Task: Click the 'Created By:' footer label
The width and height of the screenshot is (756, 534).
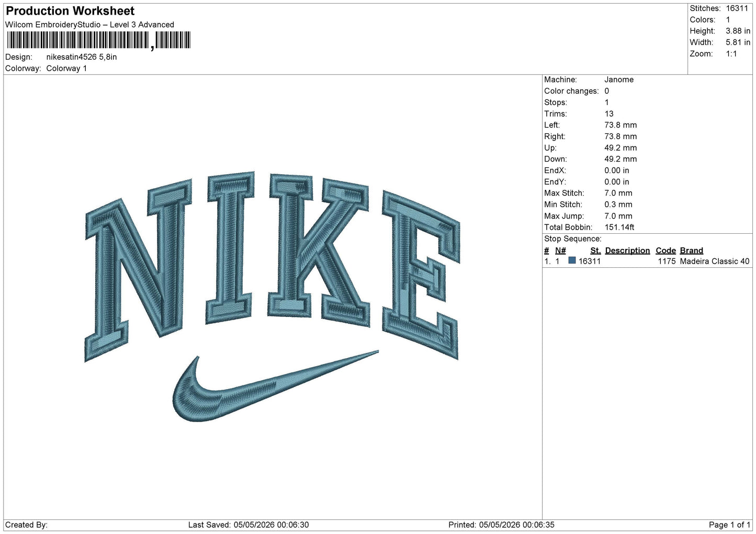Action: (x=26, y=525)
